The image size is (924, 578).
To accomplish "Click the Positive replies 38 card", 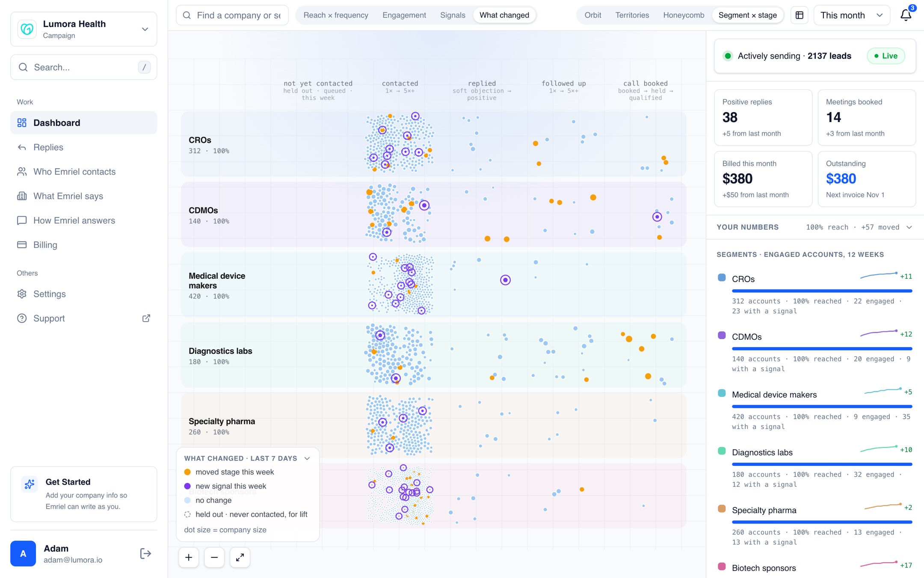I will click(x=763, y=118).
